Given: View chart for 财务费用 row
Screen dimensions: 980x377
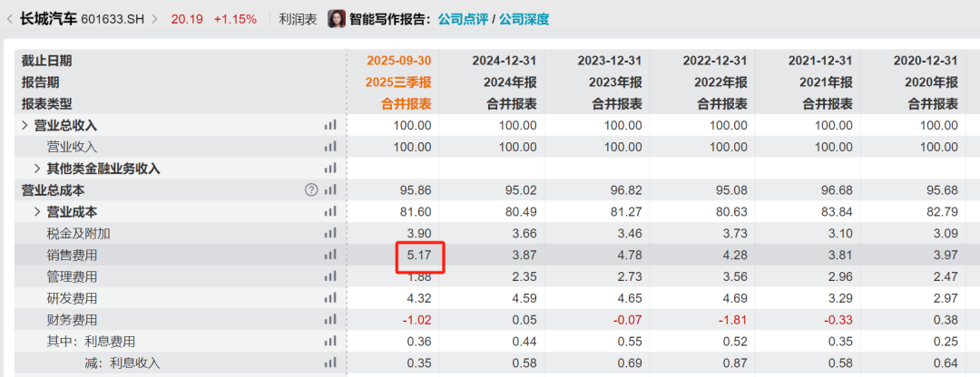Looking at the screenshot, I should click(330, 321).
